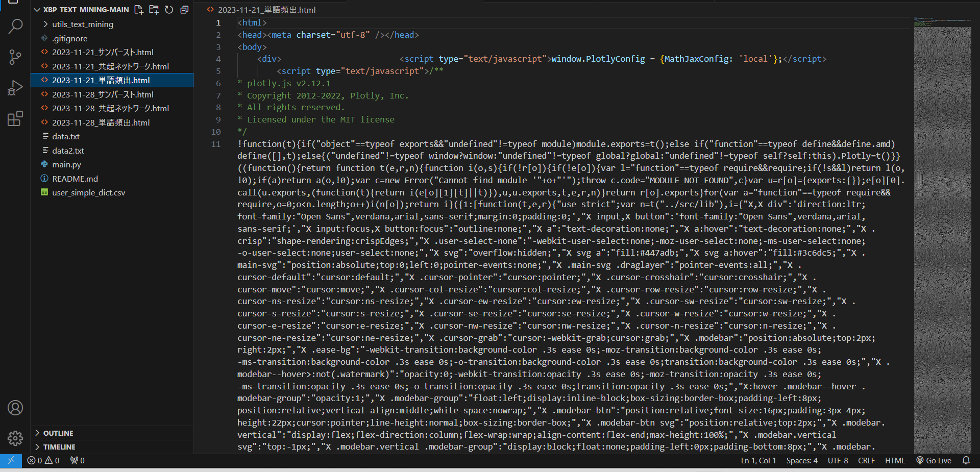The height and width of the screenshot is (472, 980).
Task: Open the Run and Debug view
Action: coord(15,88)
